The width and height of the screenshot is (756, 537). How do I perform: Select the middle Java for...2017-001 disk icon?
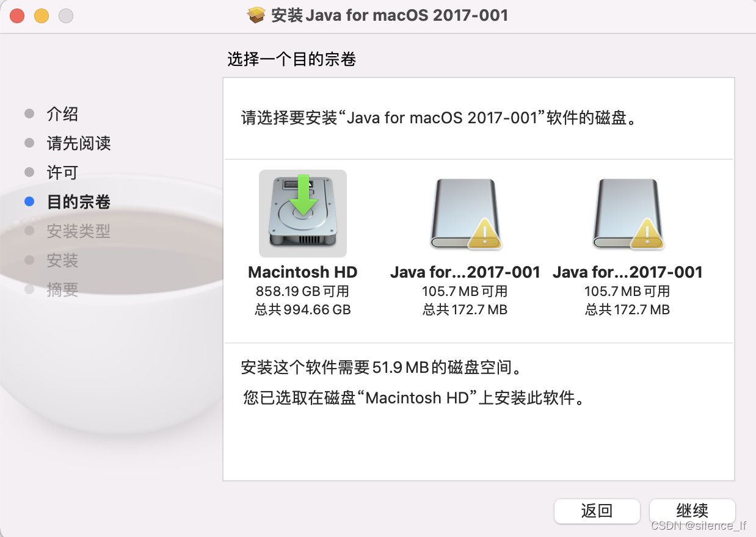pos(465,214)
